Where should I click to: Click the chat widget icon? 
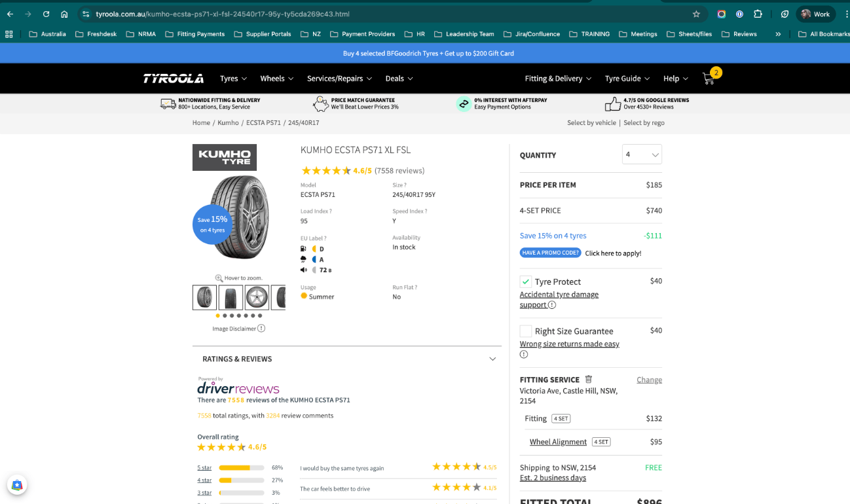17,485
